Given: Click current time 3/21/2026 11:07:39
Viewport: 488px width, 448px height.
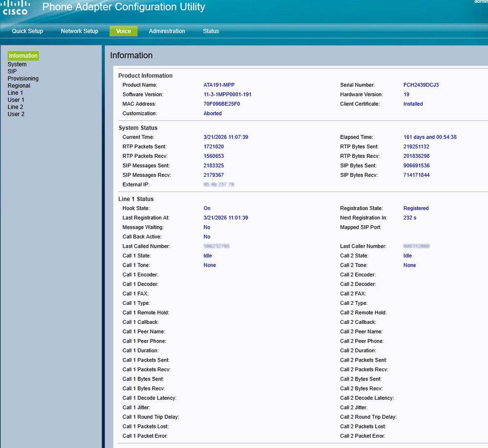Looking at the screenshot, I should coord(226,137).
